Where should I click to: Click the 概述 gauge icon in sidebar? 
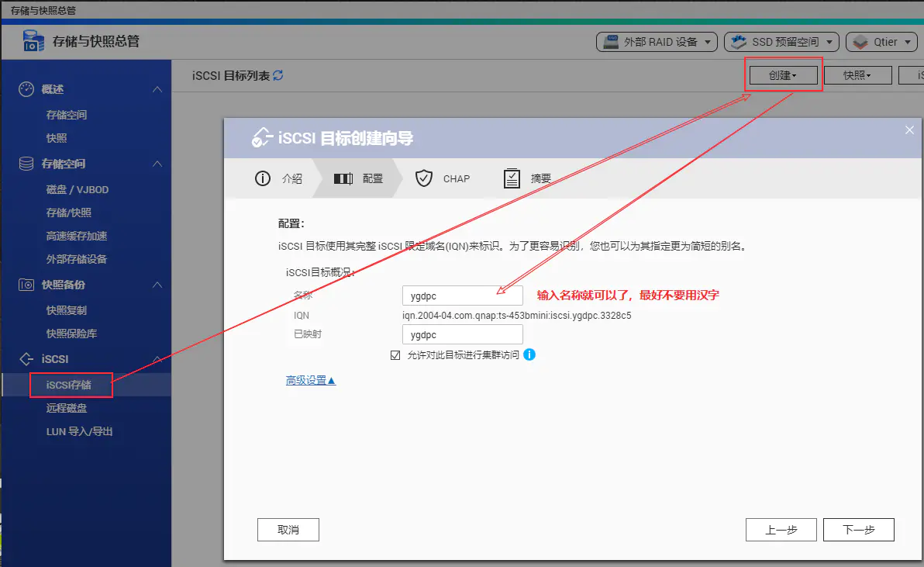tap(26, 89)
